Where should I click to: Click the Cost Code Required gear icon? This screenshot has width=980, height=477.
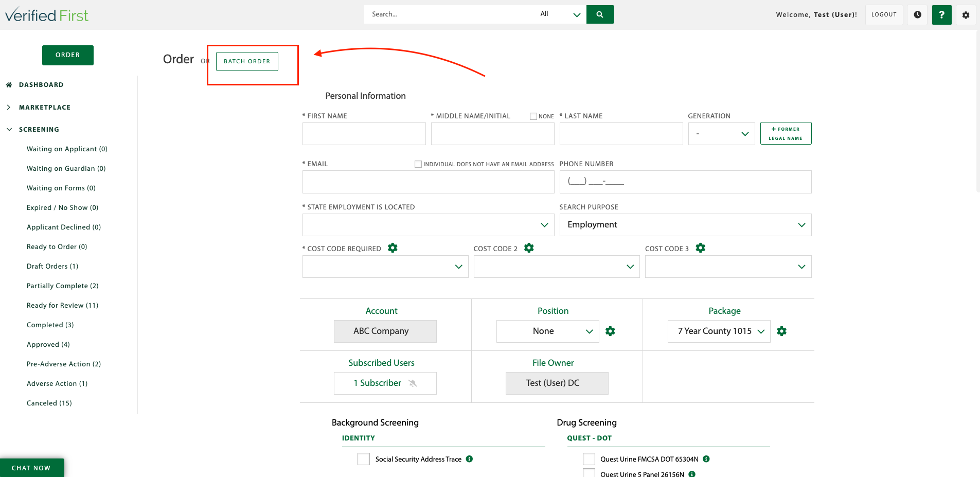coord(393,248)
